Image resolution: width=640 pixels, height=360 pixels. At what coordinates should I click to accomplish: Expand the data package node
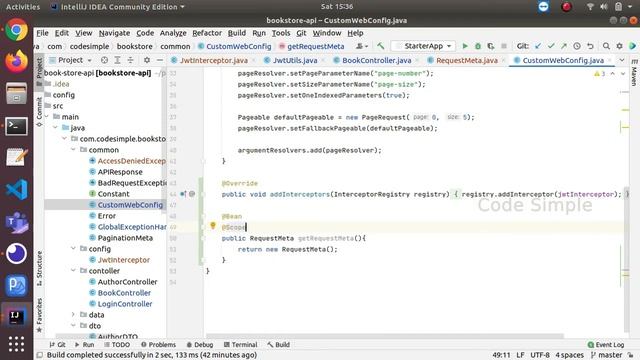point(73,315)
